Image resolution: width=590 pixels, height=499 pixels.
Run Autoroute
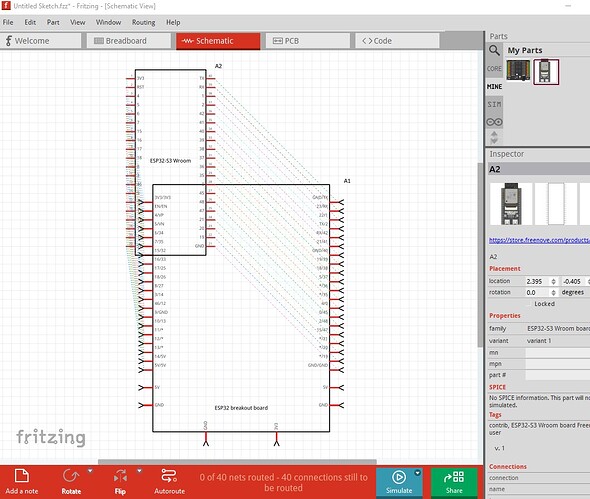(169, 482)
